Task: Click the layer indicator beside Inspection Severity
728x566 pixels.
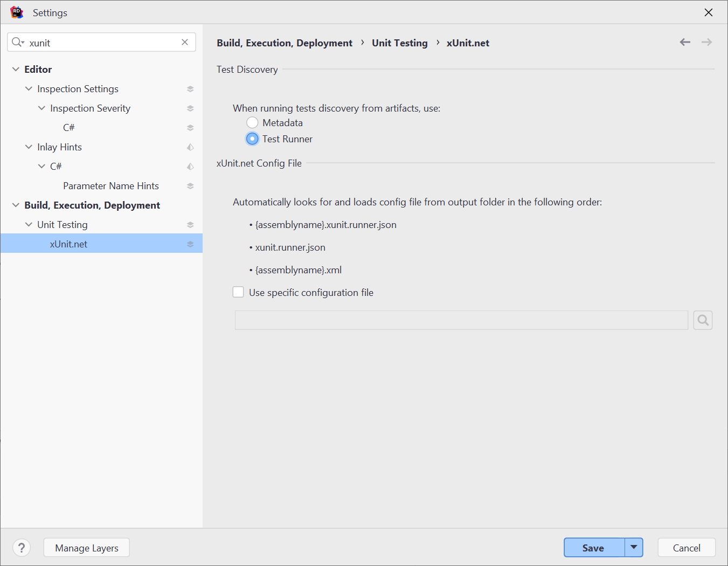Action: pos(190,108)
